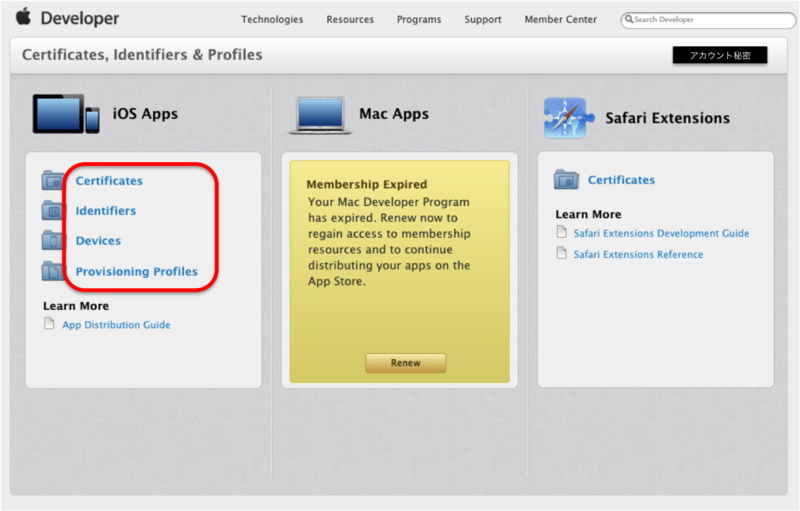Click Learn More under iOS Apps
Image resolution: width=800 pixels, height=511 pixels.
pos(76,306)
